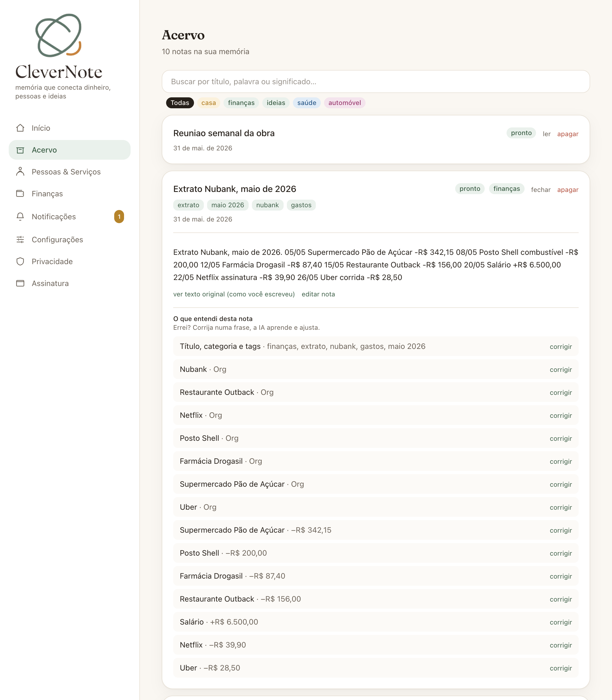Open Privacidade page

(70, 261)
